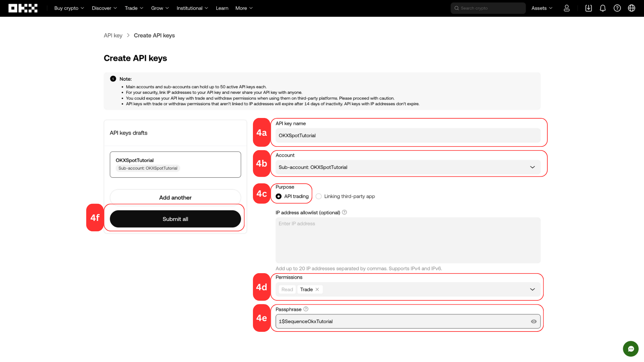Open the Grow menu
The width and height of the screenshot is (644, 362).
point(160,8)
